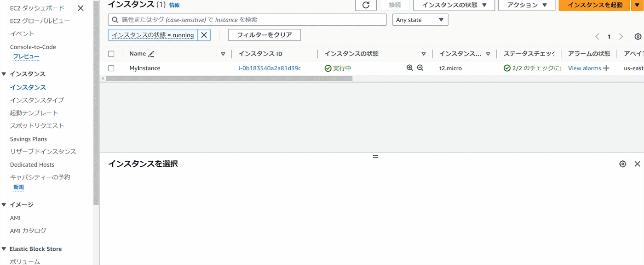
Task: Collapse the イメージ sidebar section
Action: coord(4,205)
